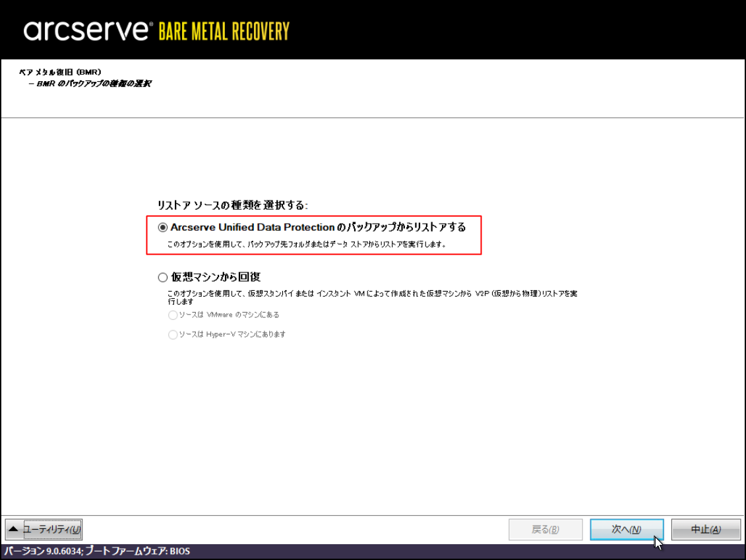
Task: Click the 次へ(N) button
Action: 627,530
